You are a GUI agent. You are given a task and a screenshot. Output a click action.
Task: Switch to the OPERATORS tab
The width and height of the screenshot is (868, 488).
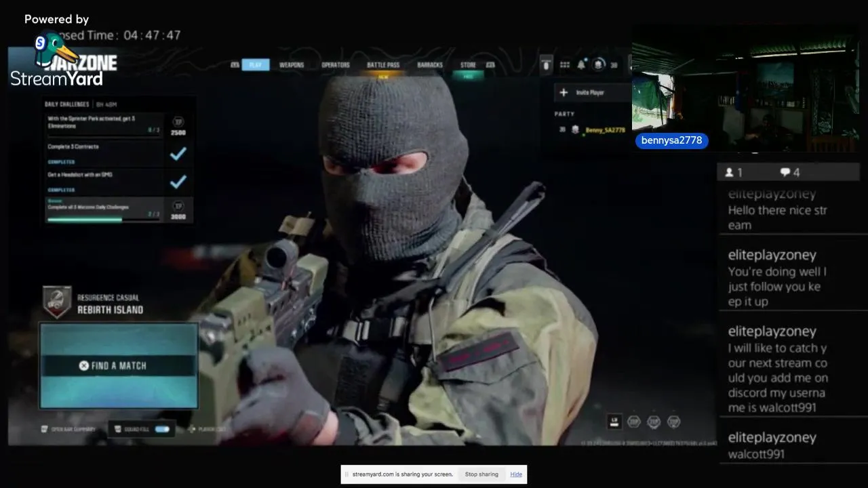tap(336, 65)
